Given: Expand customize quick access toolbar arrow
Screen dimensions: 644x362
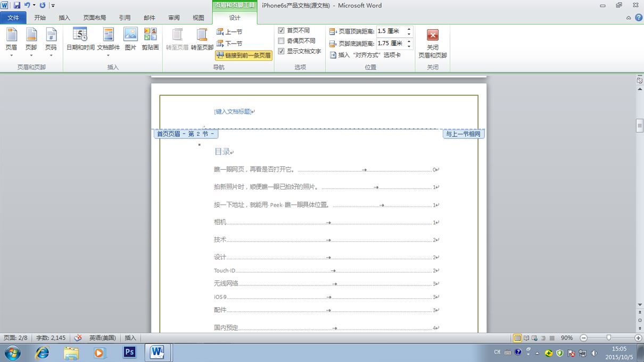Looking at the screenshot, I should 53,6.
